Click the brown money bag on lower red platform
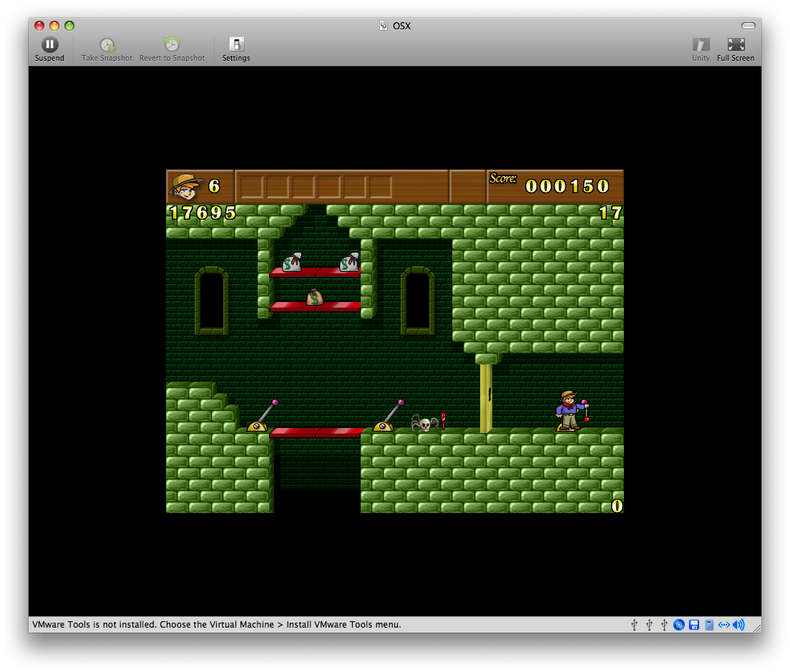 point(315,296)
